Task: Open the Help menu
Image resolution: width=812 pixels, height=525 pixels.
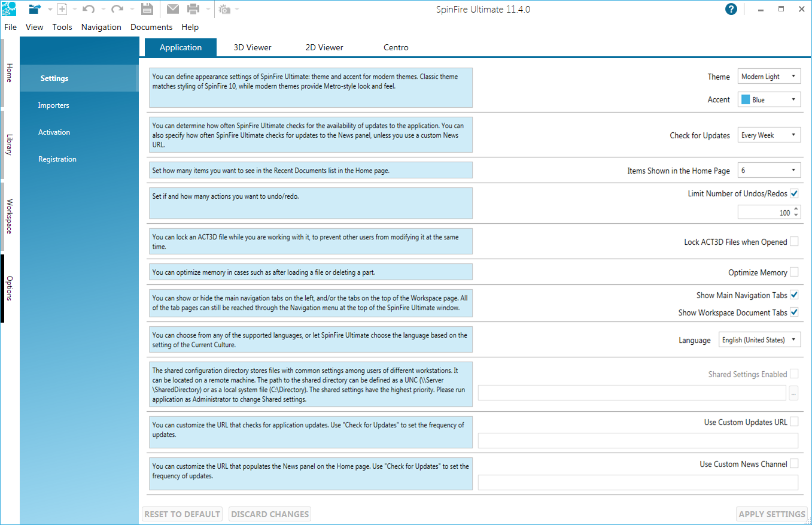Action: click(190, 27)
